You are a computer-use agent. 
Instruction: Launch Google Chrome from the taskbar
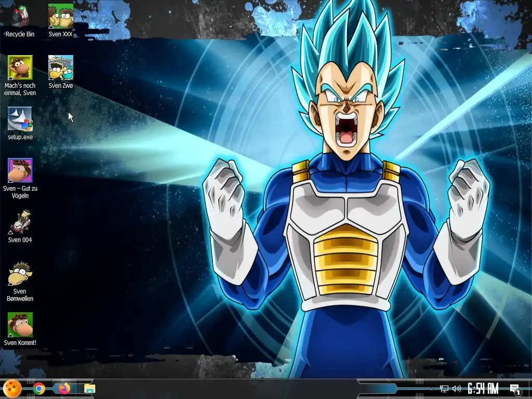[39, 389]
